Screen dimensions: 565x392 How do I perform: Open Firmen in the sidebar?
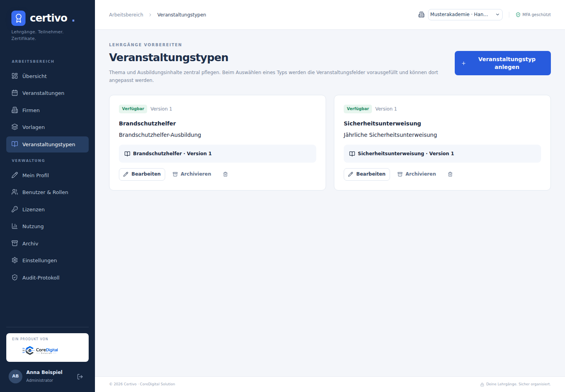click(47, 110)
